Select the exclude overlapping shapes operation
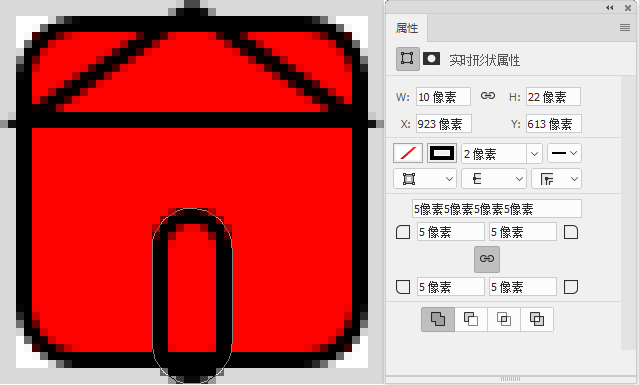 click(537, 319)
